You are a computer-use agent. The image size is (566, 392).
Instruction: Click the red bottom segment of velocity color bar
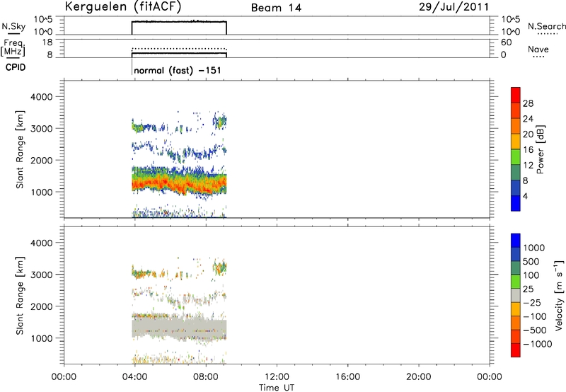click(x=516, y=350)
